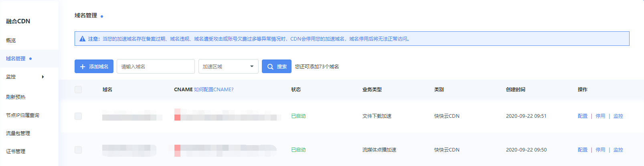
Task: Navigate to 证书管理 in sidebar
Action: coord(16,152)
